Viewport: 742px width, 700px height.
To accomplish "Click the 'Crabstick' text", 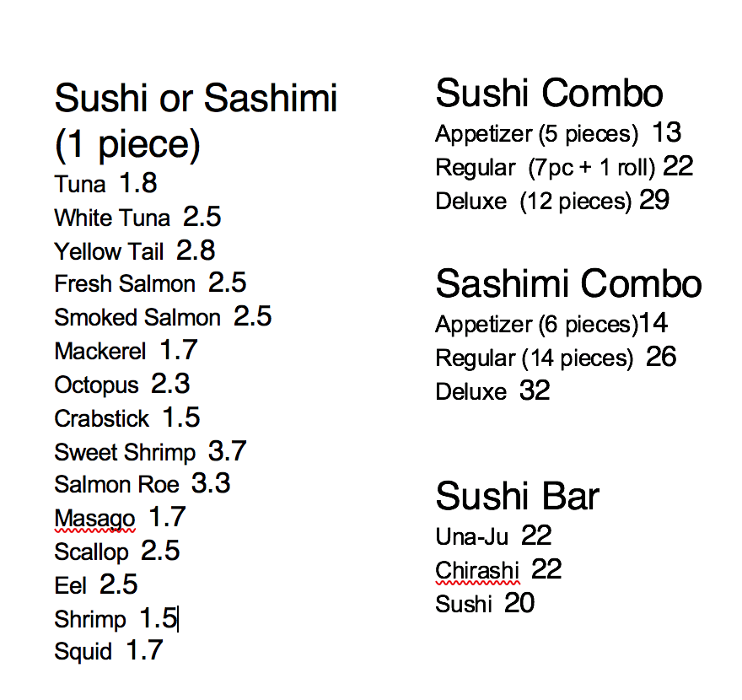I will pyautogui.click(x=101, y=419).
